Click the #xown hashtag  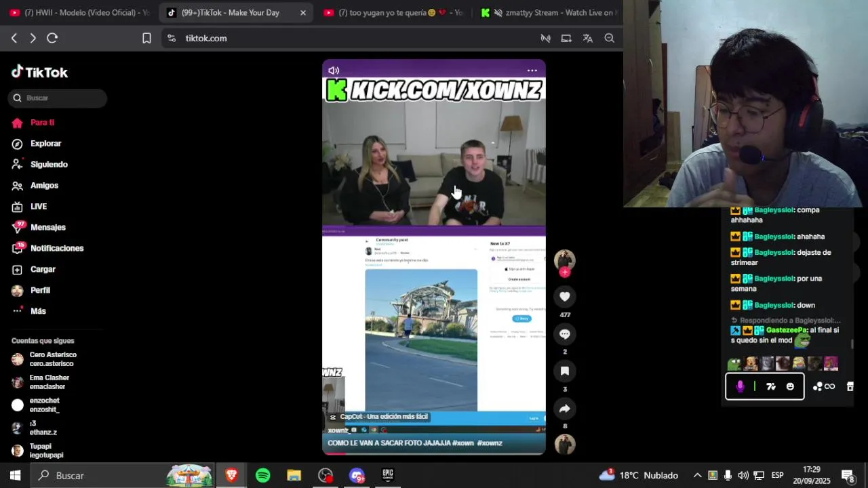click(x=463, y=443)
